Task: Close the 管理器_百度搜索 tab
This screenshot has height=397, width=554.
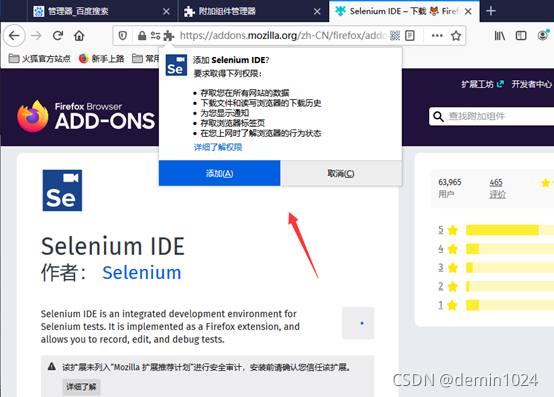Action: click(166, 12)
